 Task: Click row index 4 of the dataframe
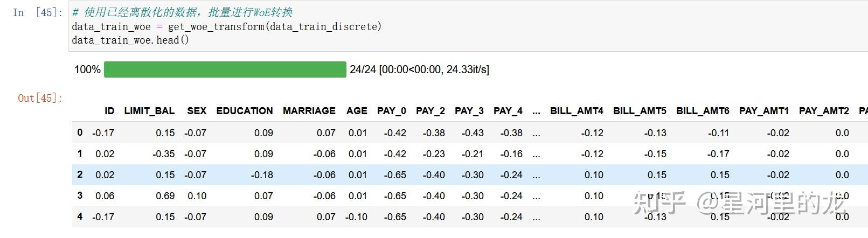(80, 216)
